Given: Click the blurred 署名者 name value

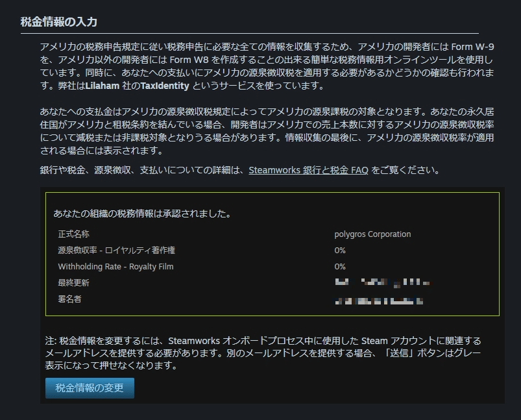Looking at the screenshot, I should pyautogui.click(x=379, y=301).
